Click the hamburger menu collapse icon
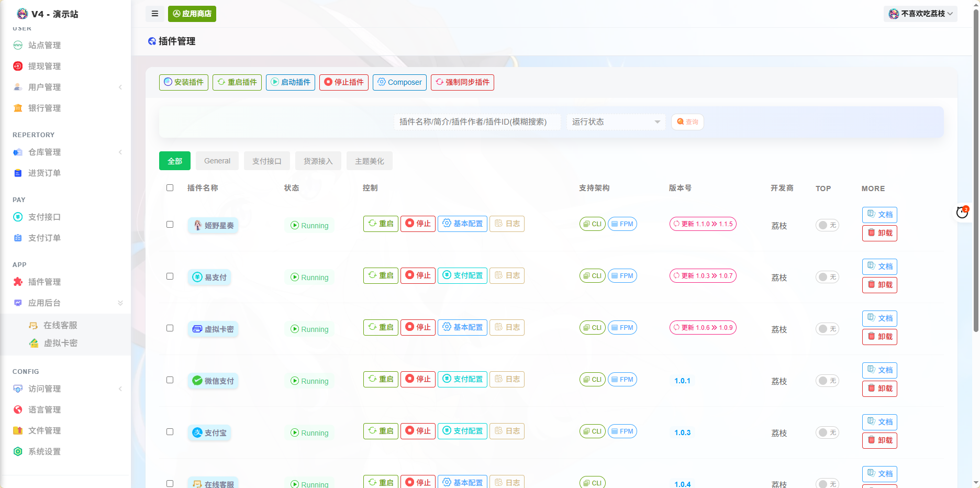The width and height of the screenshot is (980, 488). click(155, 14)
